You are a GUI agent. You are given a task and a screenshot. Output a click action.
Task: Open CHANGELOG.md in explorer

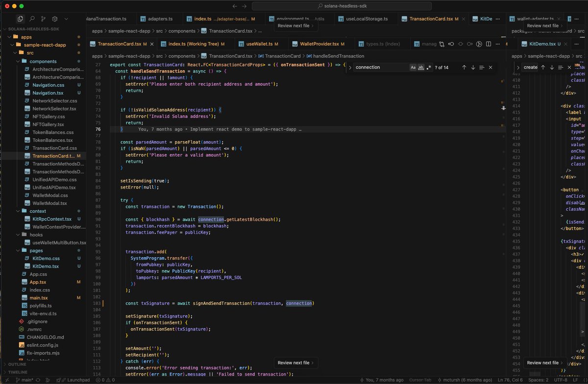click(x=45, y=337)
